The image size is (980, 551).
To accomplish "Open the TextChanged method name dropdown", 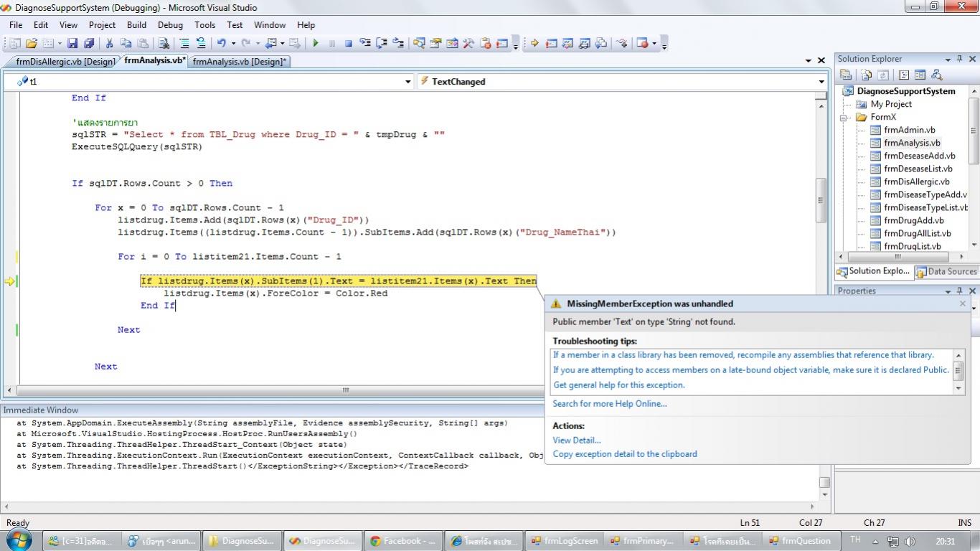I will point(821,82).
